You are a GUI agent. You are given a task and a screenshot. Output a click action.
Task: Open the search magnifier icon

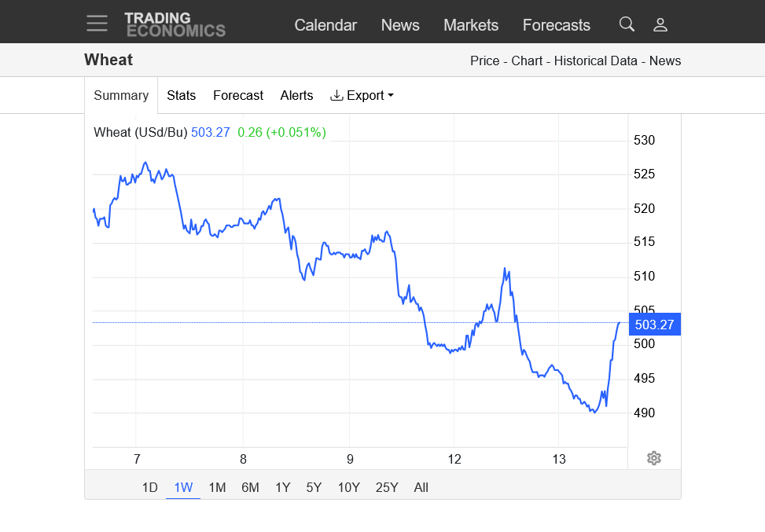click(x=626, y=24)
